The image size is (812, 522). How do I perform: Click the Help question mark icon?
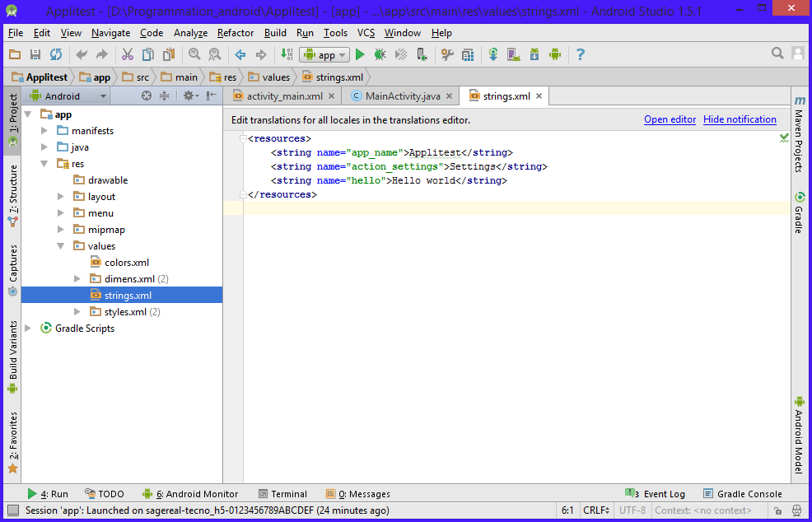click(x=581, y=54)
